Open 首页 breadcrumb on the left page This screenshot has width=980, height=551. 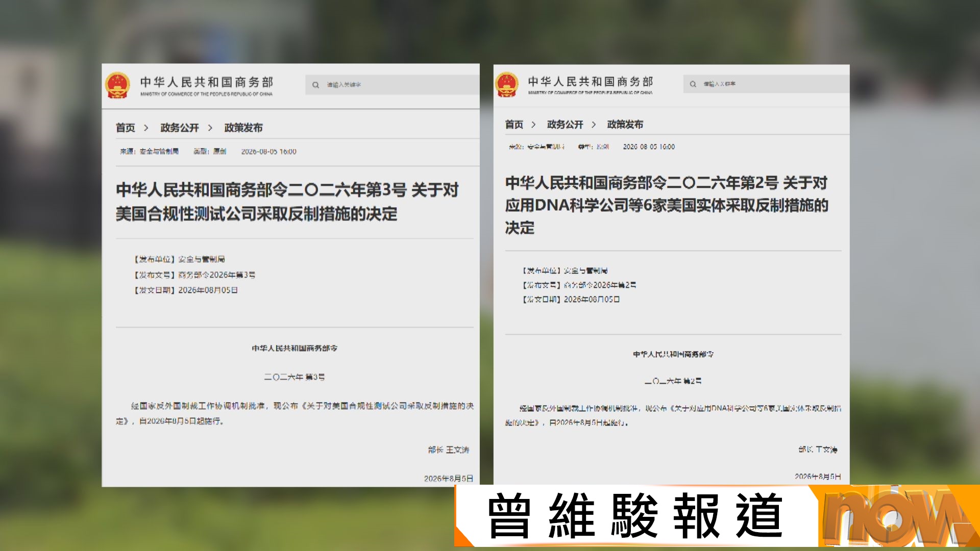tap(126, 128)
